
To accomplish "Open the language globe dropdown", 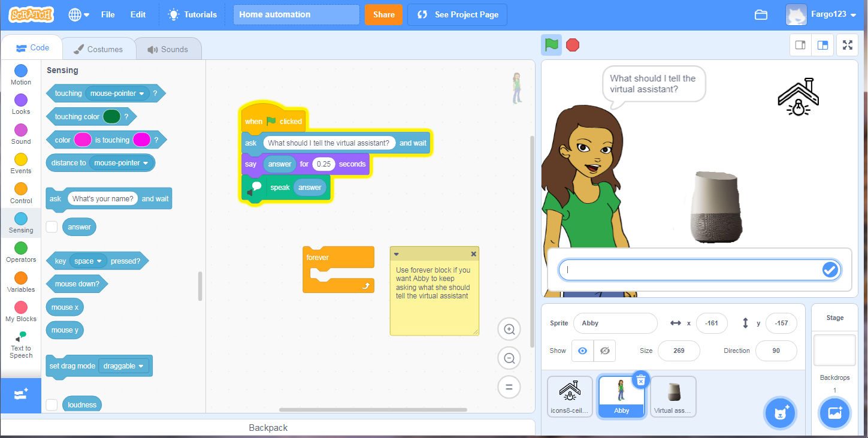I will click(x=79, y=15).
